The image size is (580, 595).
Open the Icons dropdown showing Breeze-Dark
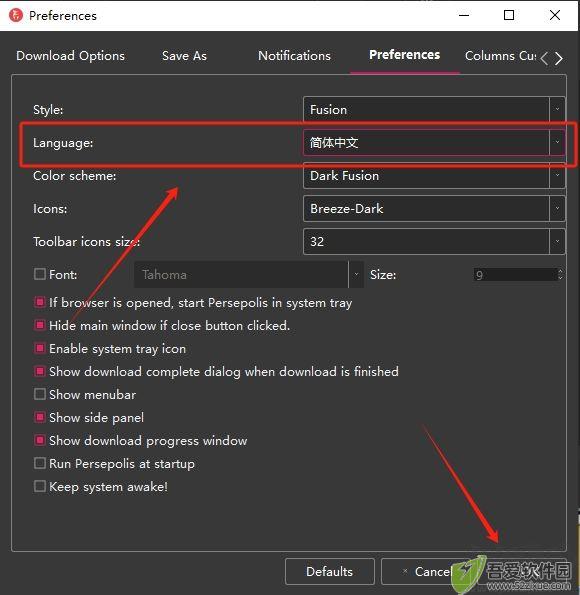pos(434,209)
